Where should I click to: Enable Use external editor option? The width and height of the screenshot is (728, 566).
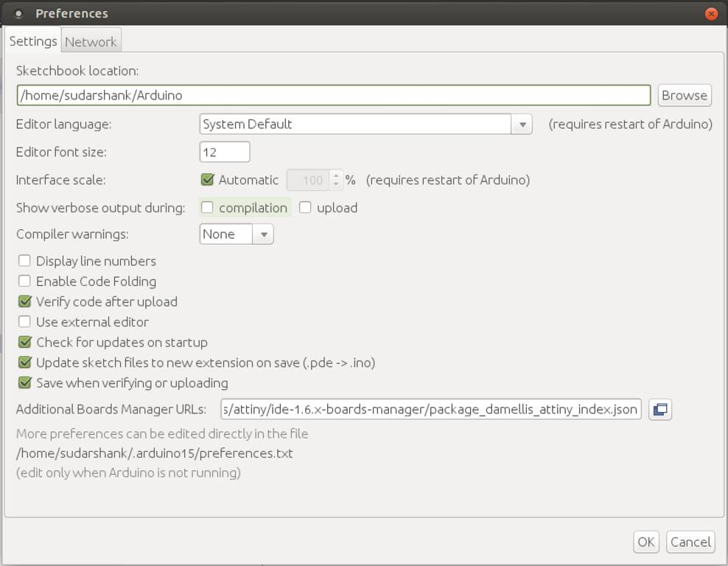pyautogui.click(x=25, y=322)
